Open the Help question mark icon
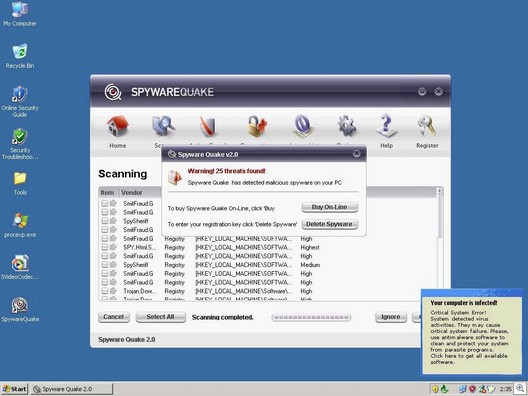Screen dimensions: 528x396 coord(386,127)
